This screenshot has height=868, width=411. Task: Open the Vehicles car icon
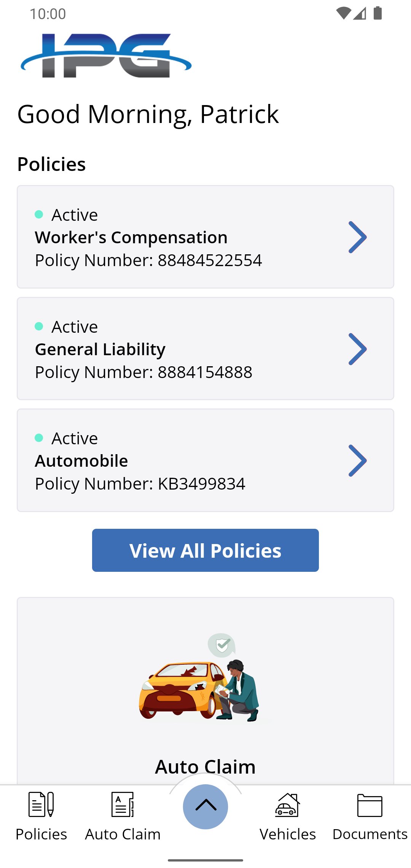(x=288, y=804)
